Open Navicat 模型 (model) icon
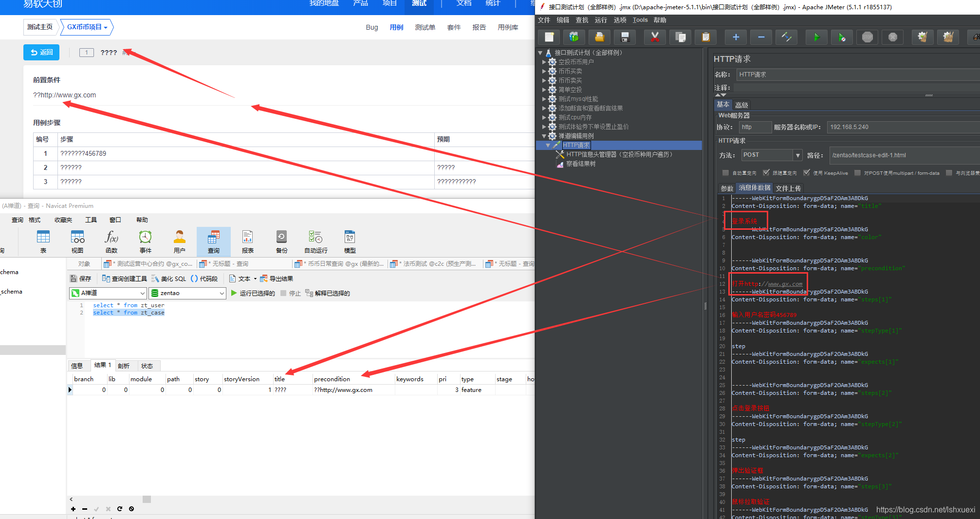 point(350,241)
